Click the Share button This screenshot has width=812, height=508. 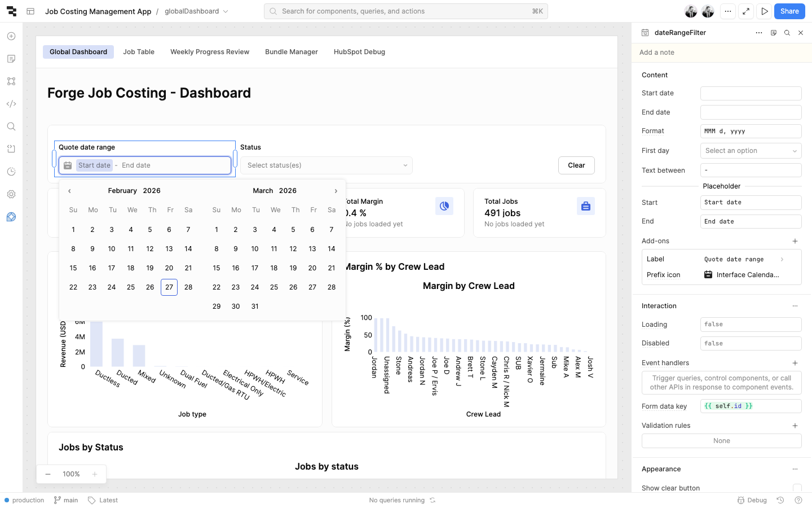(789, 11)
